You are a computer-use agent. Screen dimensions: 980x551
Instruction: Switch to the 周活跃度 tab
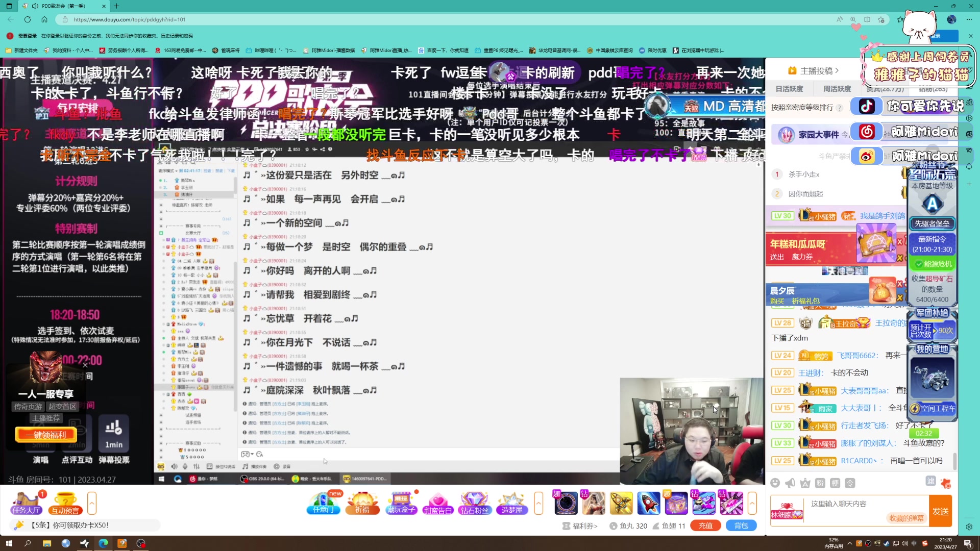[838, 88]
